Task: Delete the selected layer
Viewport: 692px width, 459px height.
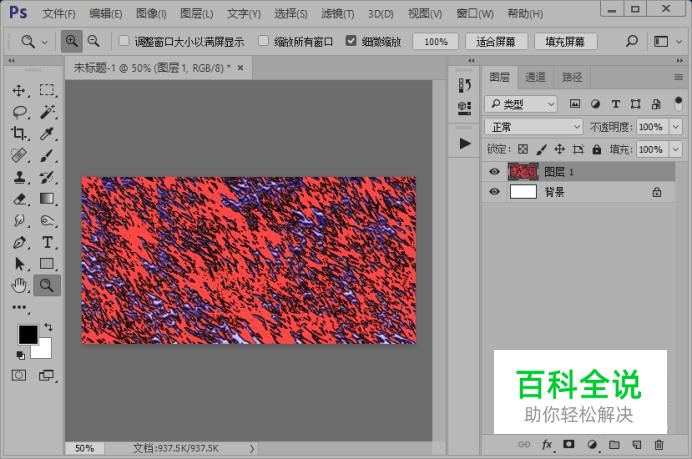Action: click(659, 444)
